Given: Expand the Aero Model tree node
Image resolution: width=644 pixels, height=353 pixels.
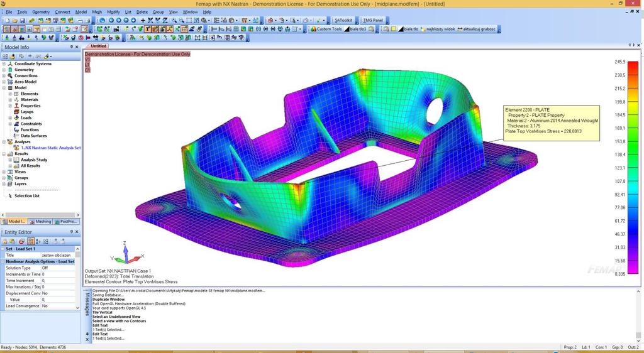Looking at the screenshot, I should (x=4, y=82).
